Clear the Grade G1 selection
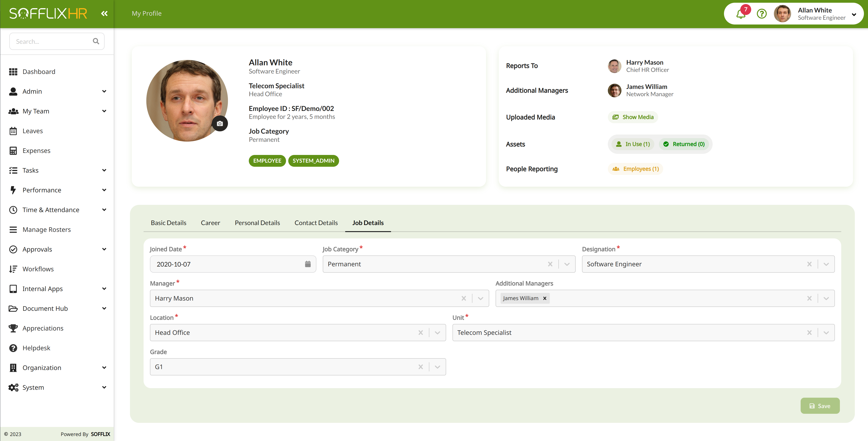 (421, 367)
